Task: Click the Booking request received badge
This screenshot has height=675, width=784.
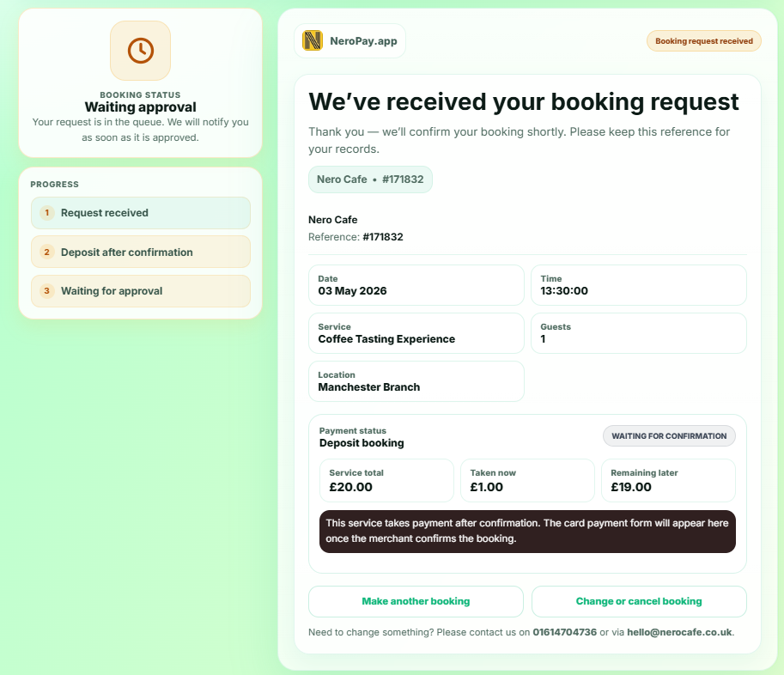Action: (x=703, y=40)
